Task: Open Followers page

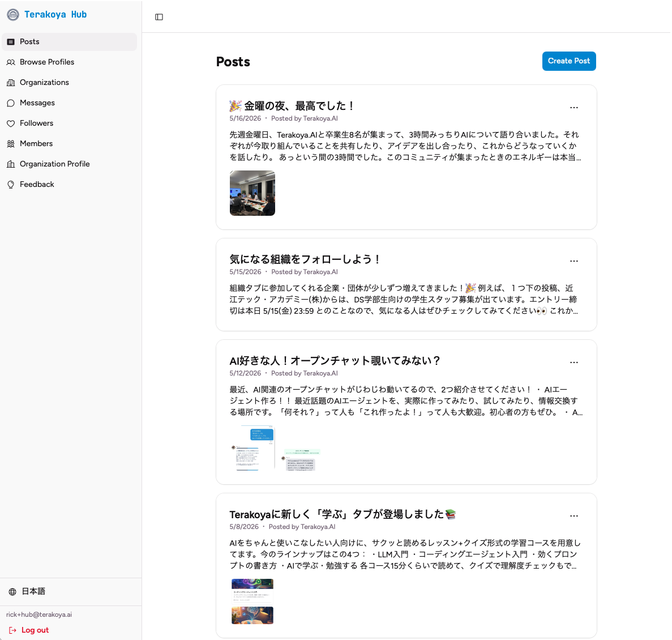Action: [x=70, y=123]
